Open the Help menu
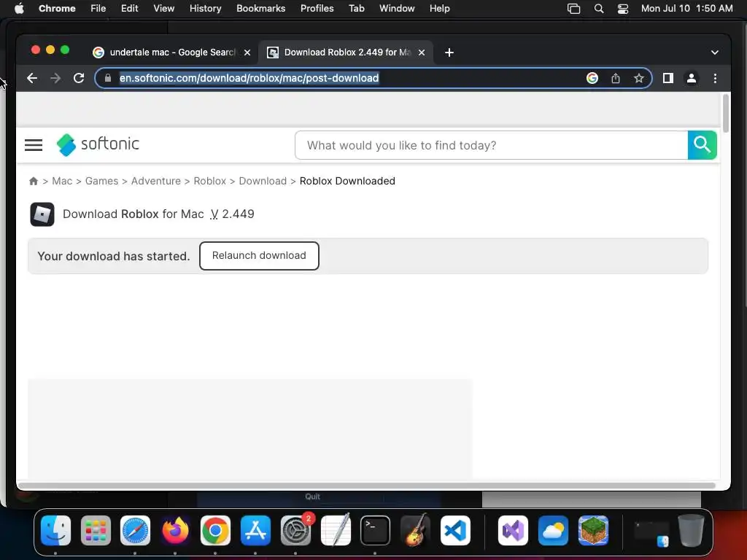The width and height of the screenshot is (747, 560). click(439, 9)
